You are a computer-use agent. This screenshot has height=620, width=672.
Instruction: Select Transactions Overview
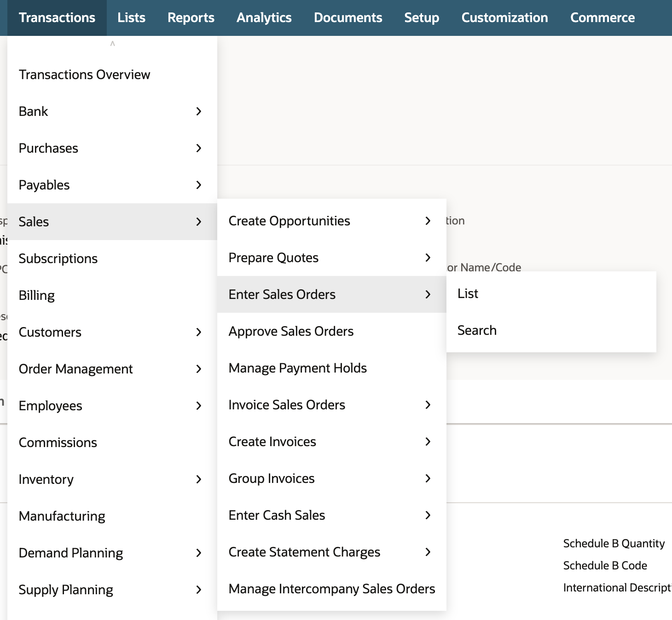112,75
